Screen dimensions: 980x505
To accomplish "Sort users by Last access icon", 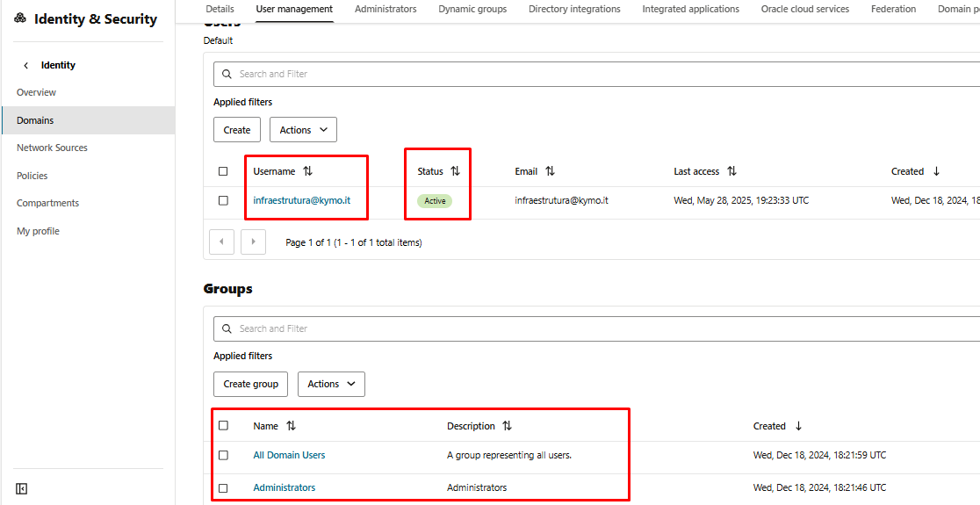I will click(731, 171).
